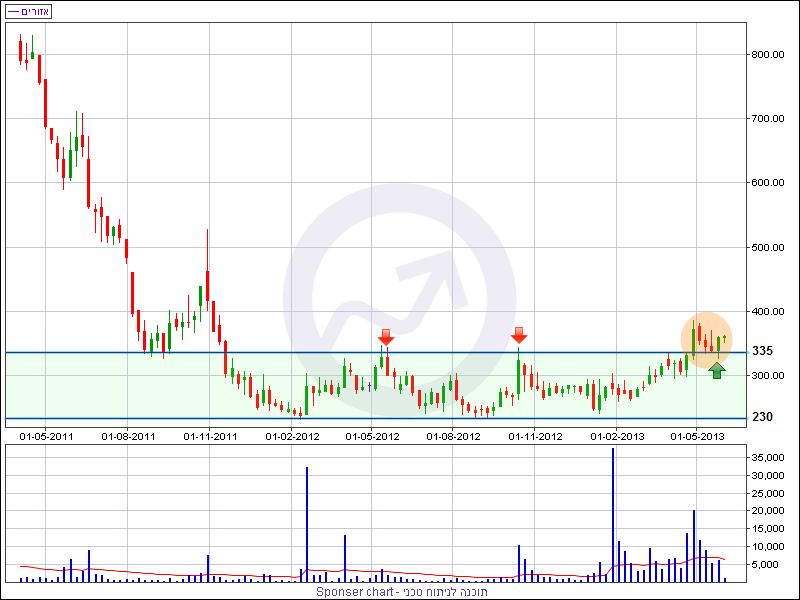Screen dimensions: 800x600
Task: Select the 01-05-2011 date axis label
Action: click(47, 436)
